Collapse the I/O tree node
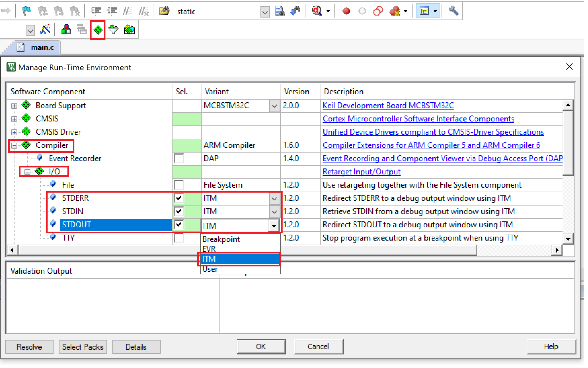 click(27, 172)
